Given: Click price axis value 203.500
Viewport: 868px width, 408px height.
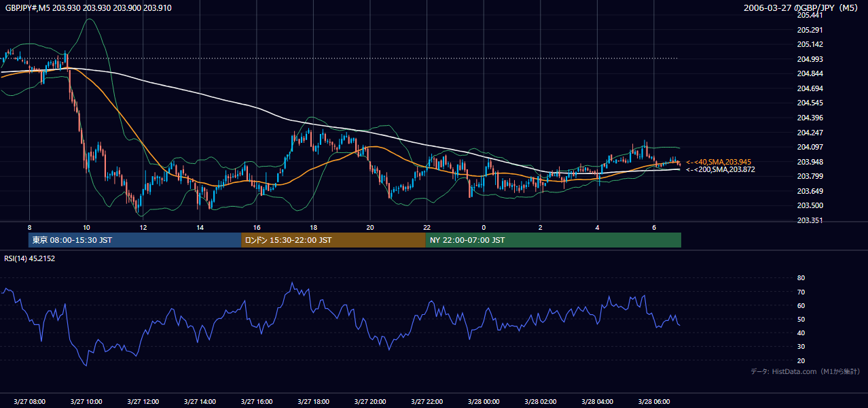Looking at the screenshot, I should 809,205.
